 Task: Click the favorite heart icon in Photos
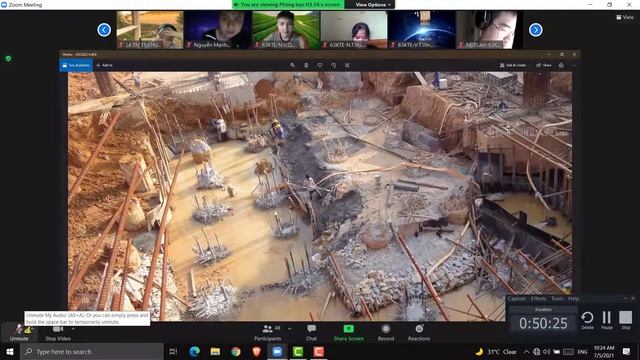tap(320, 65)
